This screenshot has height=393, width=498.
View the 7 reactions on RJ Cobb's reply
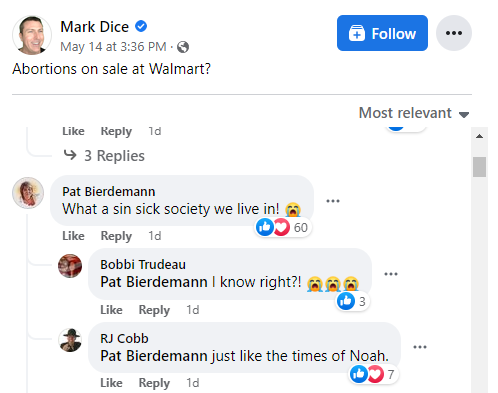373,374
